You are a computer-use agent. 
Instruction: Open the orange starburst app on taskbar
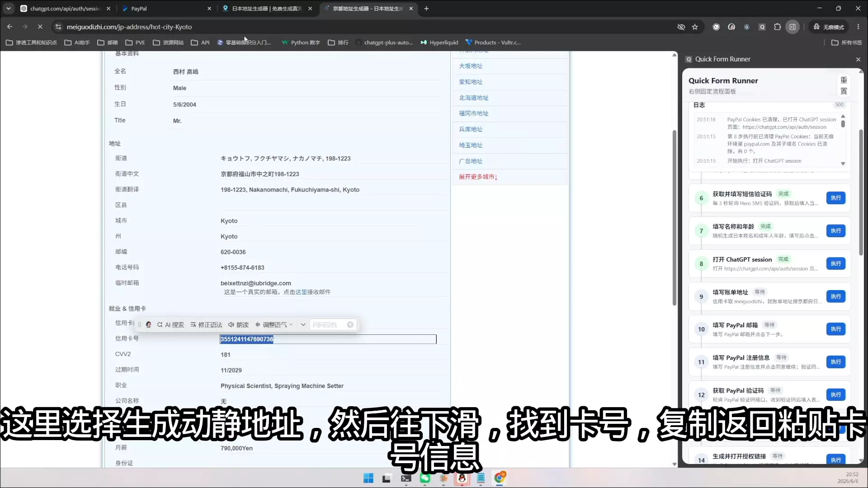coord(443,478)
